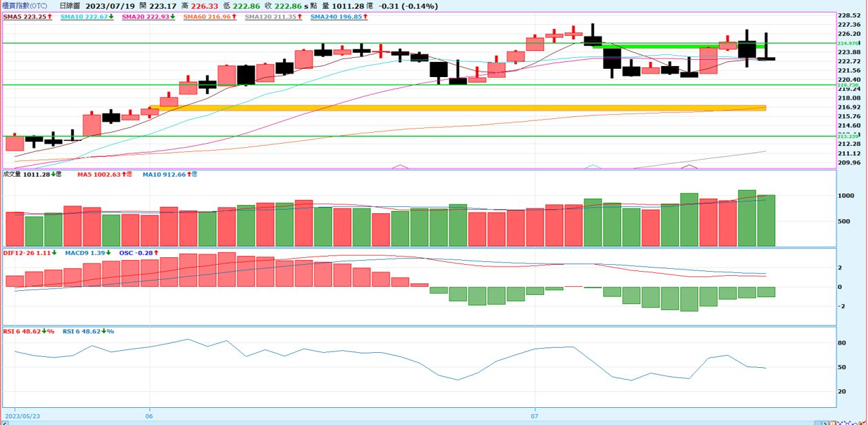
Task: Click the orange horizontal gap band
Action: click(457, 108)
